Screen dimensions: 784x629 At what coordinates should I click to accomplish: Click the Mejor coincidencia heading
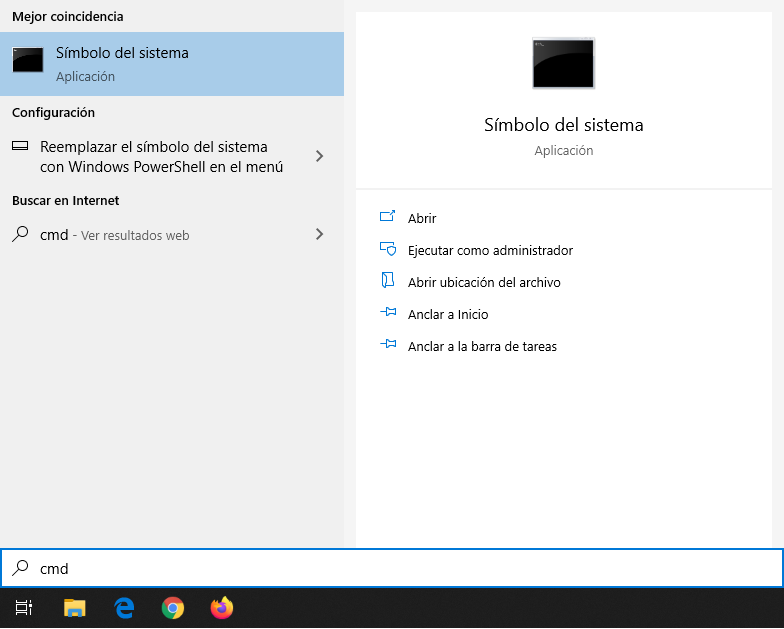tap(68, 16)
